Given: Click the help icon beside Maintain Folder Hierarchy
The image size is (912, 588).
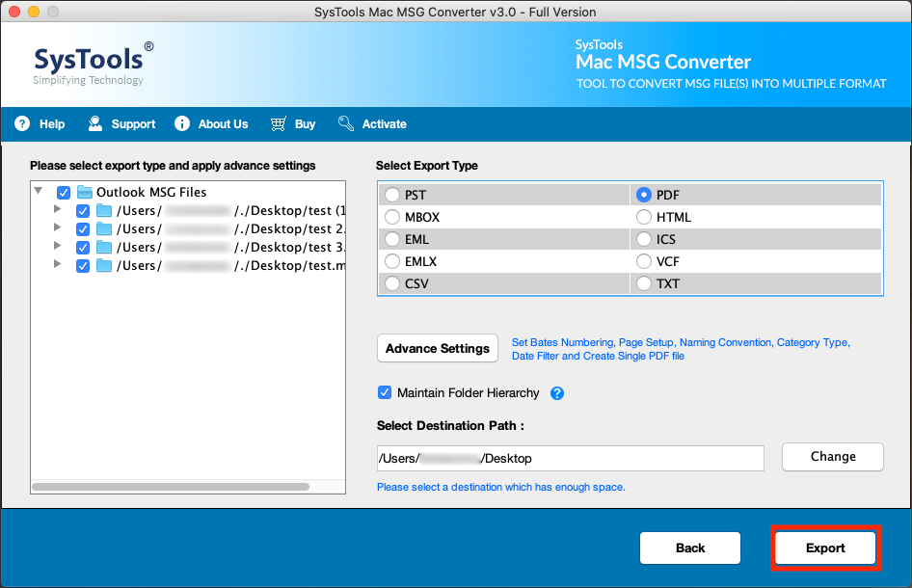Looking at the screenshot, I should point(558,393).
